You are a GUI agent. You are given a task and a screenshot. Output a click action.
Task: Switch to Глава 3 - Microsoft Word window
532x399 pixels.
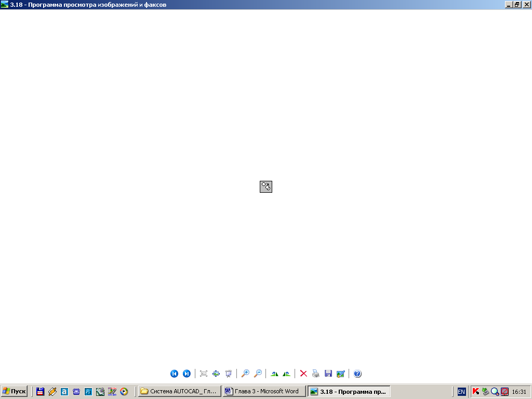264,391
